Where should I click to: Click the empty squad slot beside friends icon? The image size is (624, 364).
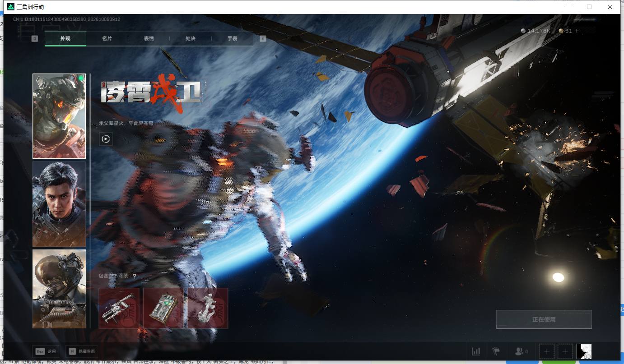(547, 351)
